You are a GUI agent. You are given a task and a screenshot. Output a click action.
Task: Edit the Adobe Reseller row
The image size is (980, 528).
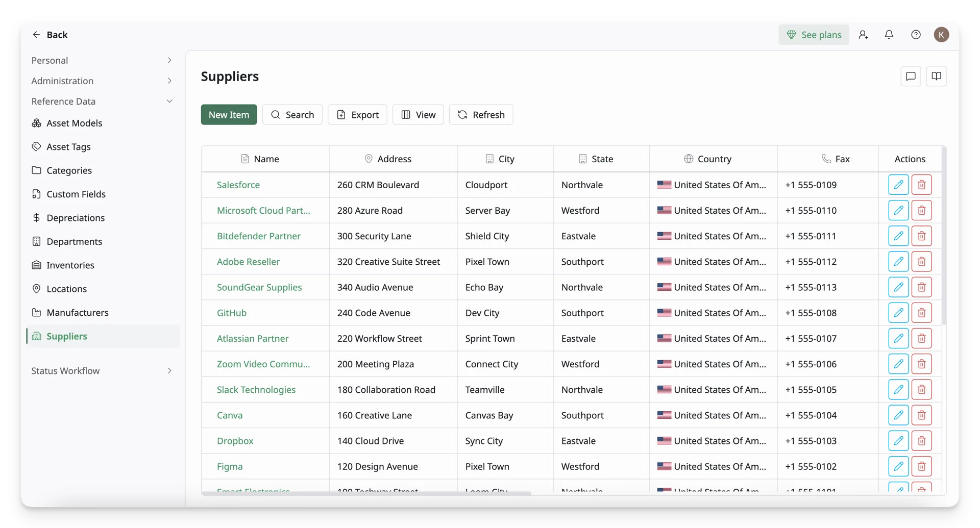898,261
